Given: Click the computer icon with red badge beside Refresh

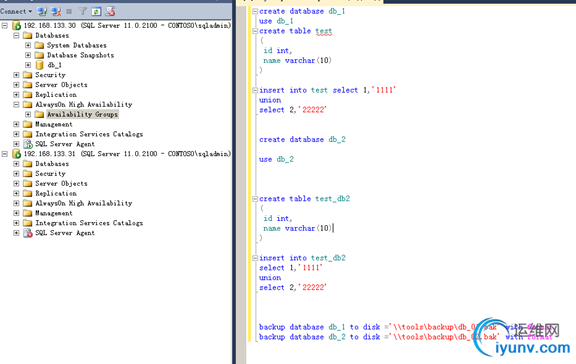Looking at the screenshot, I should click(110, 11).
